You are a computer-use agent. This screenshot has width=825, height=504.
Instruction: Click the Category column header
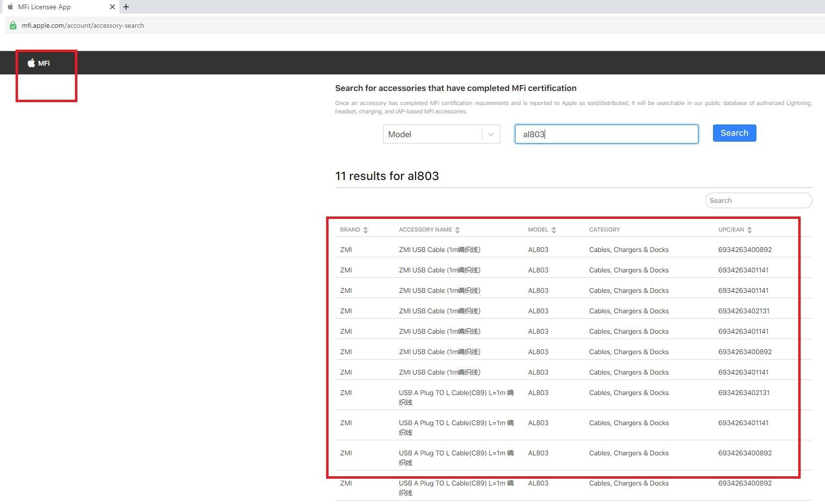point(604,230)
